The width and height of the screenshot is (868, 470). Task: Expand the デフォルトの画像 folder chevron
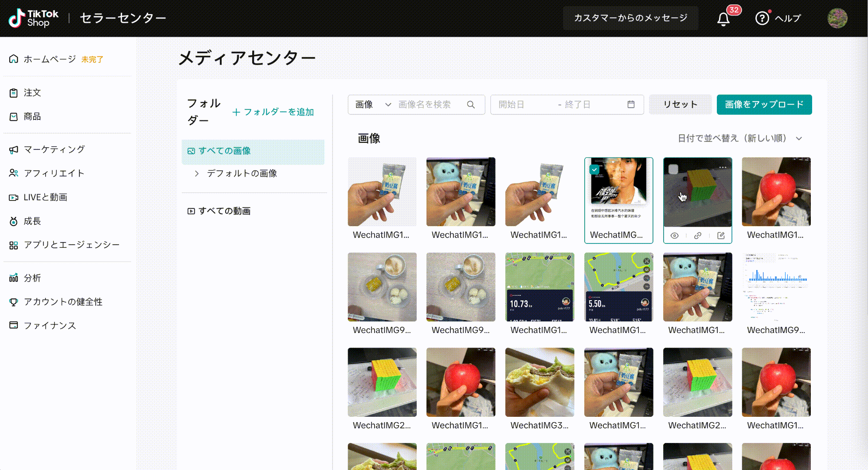click(x=197, y=173)
